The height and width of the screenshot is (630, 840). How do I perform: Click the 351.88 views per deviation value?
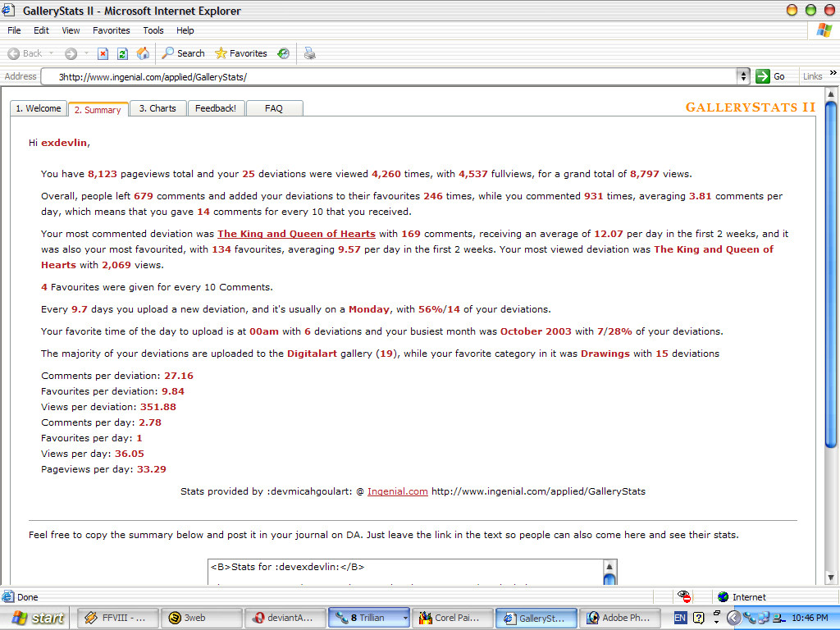[158, 407]
